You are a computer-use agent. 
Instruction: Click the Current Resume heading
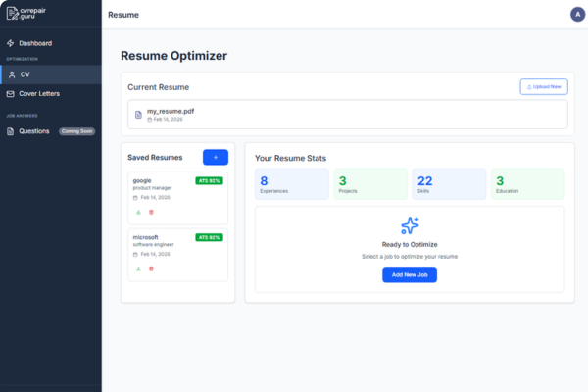pos(158,87)
